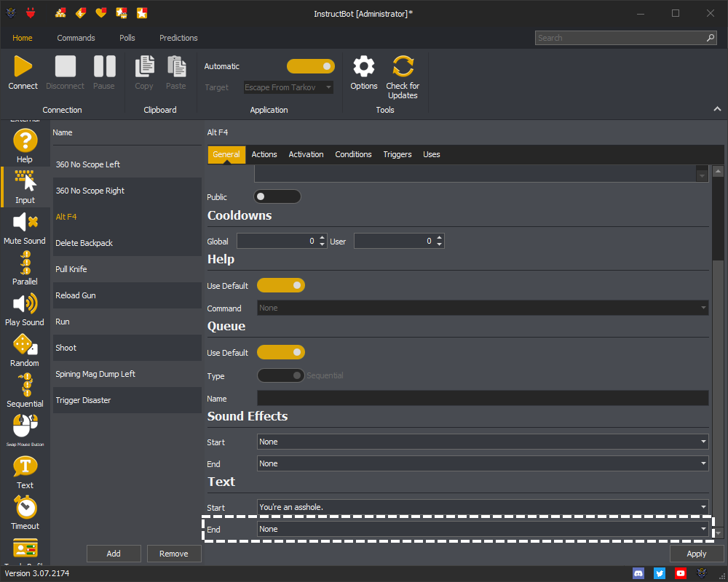Screen dimensions: 728x582
Task: Click Check for Updates refresh icon
Action: pyautogui.click(x=403, y=66)
